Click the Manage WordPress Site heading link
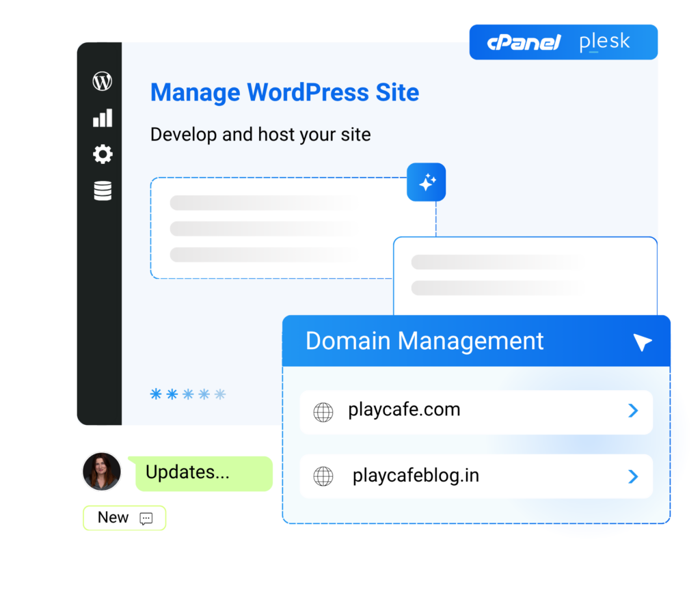Viewport: 700px width, 593px height. [284, 92]
